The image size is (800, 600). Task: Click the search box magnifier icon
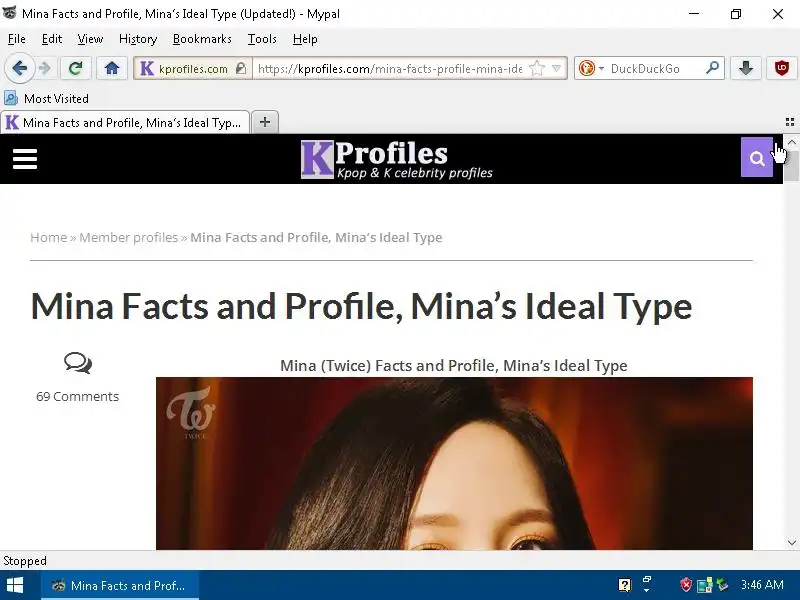[x=712, y=68]
